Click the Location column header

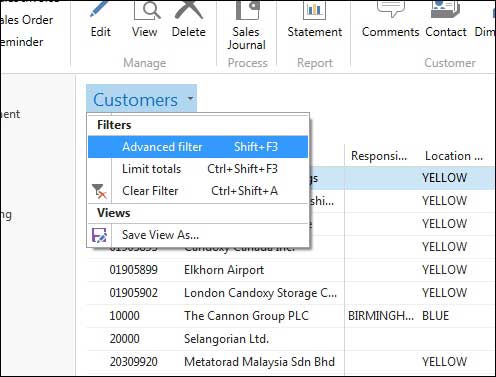pyautogui.click(x=454, y=156)
